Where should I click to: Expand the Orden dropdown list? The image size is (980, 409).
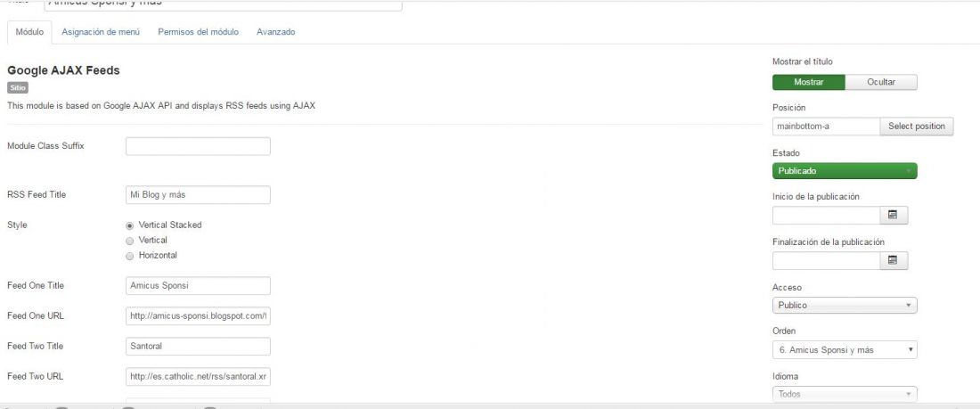point(845,350)
